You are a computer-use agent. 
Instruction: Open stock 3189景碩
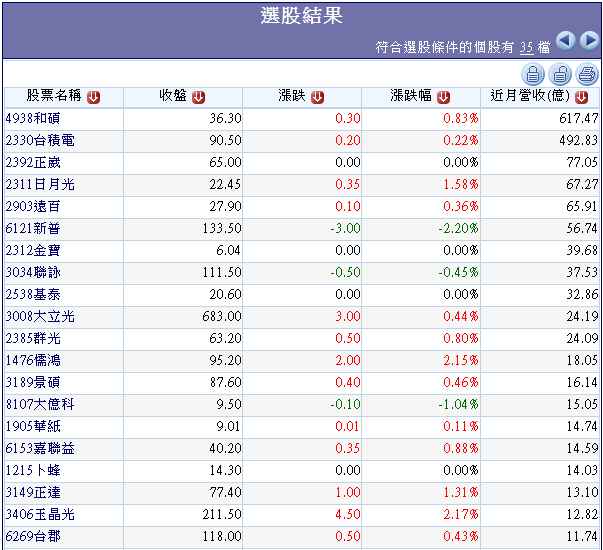pyautogui.click(x=33, y=382)
